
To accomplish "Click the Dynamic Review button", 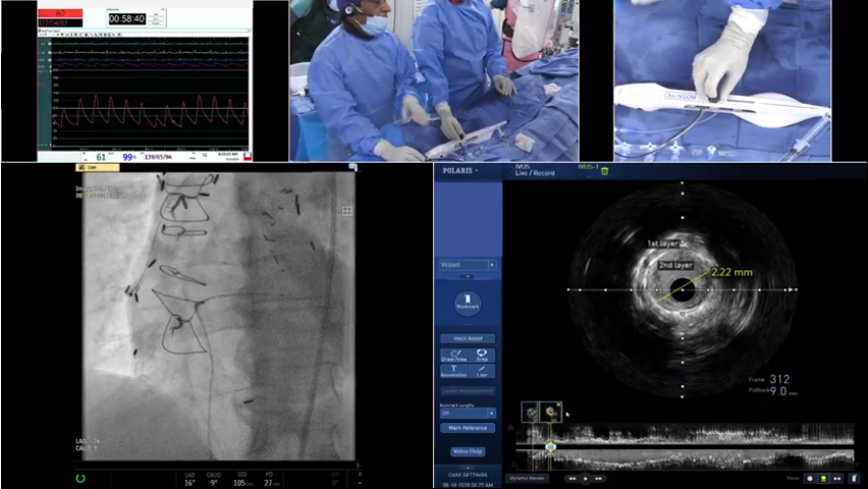I will pos(527,478).
